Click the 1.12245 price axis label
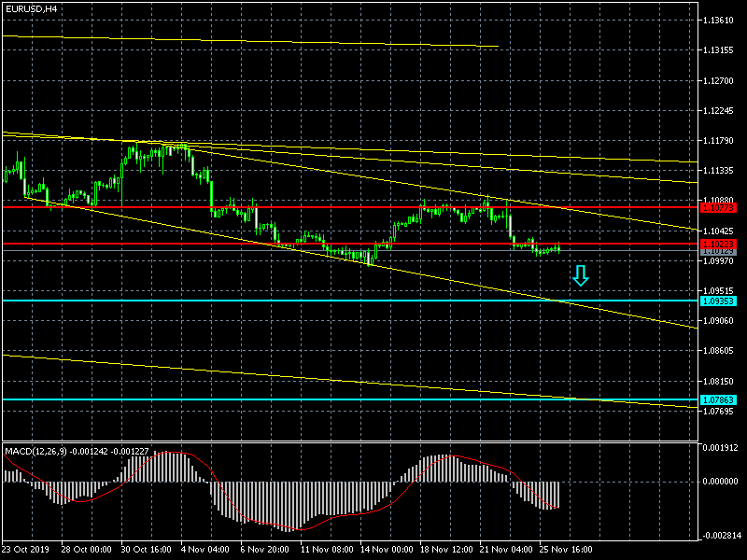This screenshot has width=747, height=560. pyautogui.click(x=718, y=111)
